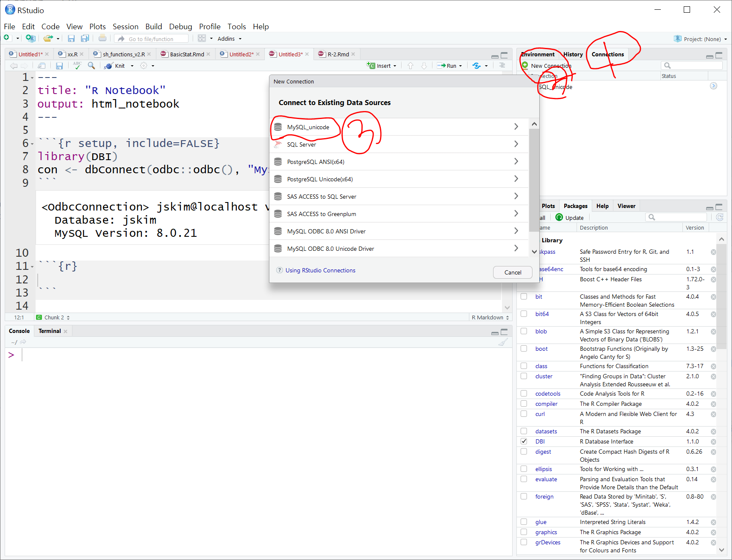
Task: Click the document settings gear icon
Action: [x=144, y=66]
